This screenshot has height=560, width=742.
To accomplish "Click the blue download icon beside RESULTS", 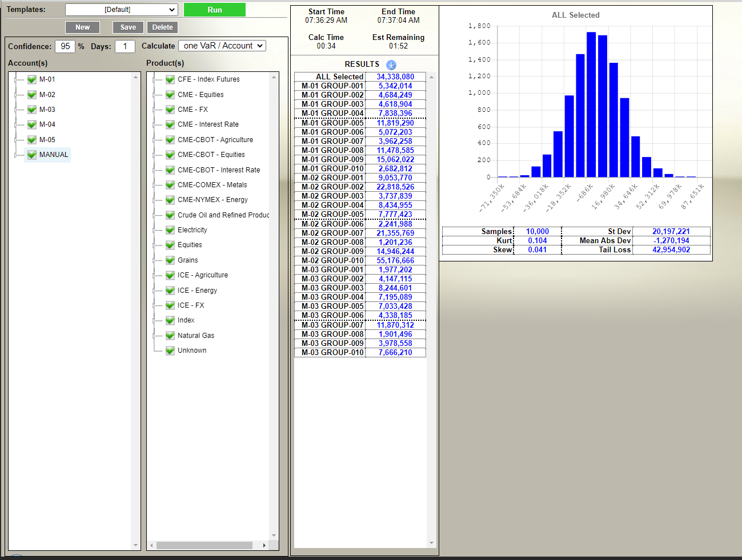I will (391, 65).
